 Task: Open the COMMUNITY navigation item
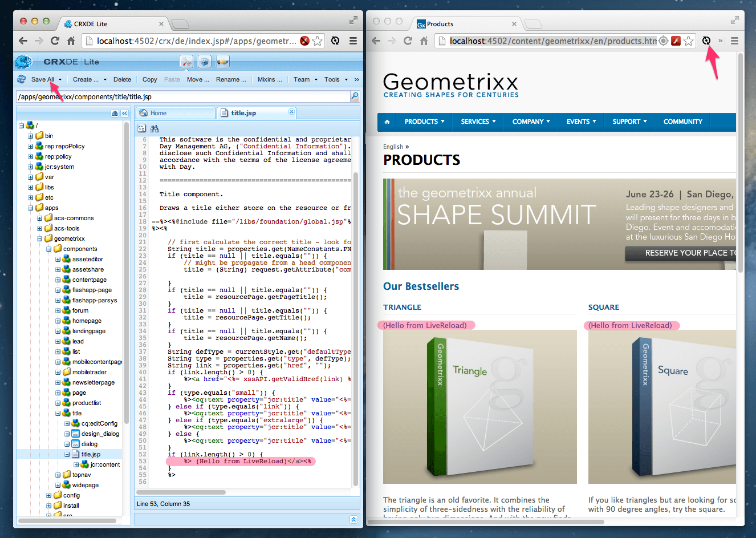pos(683,122)
